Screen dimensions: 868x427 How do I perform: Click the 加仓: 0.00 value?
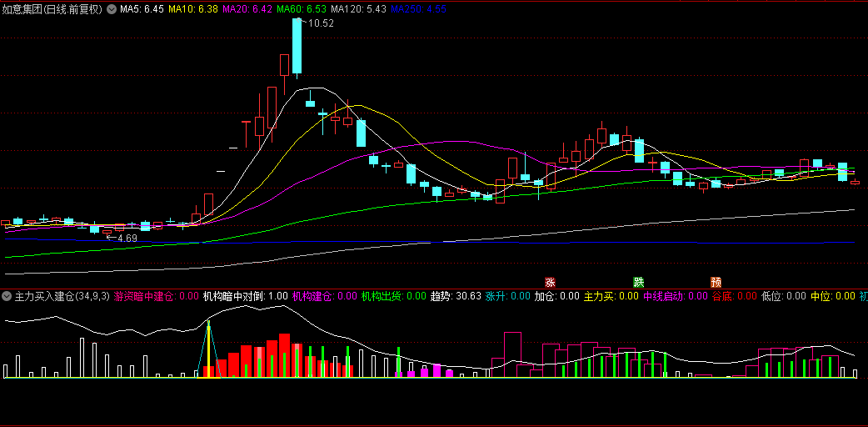[556, 296]
